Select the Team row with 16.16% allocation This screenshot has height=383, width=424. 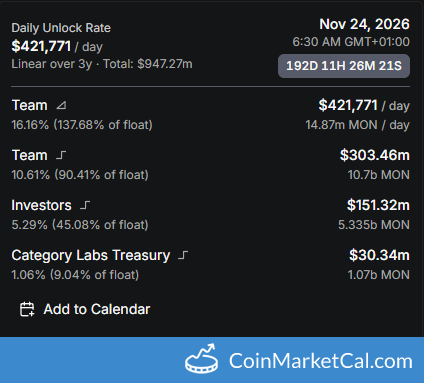[x=211, y=115]
